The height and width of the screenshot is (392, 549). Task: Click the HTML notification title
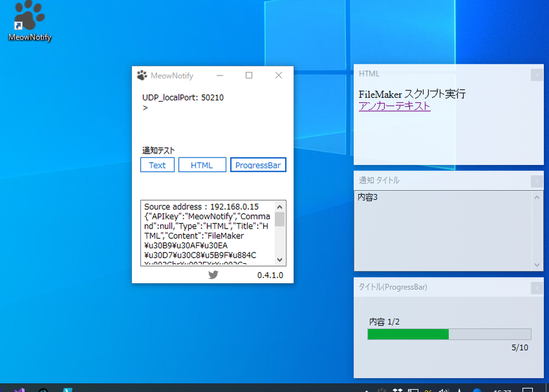369,74
